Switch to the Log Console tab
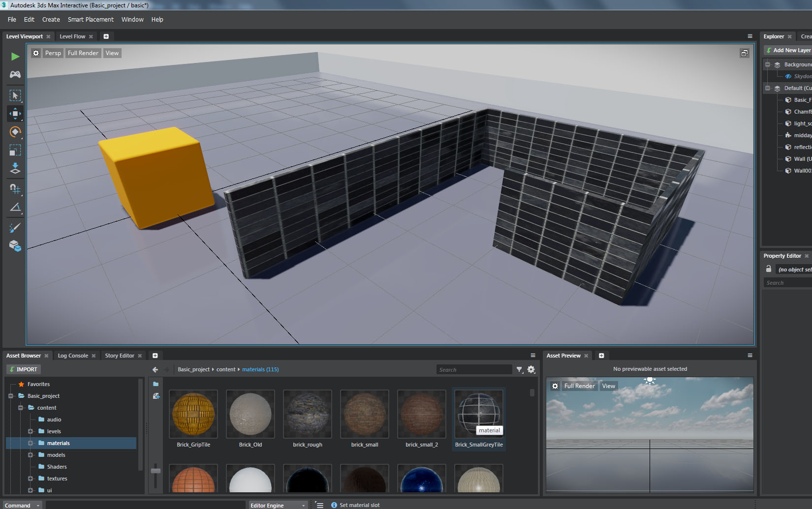 pos(73,355)
